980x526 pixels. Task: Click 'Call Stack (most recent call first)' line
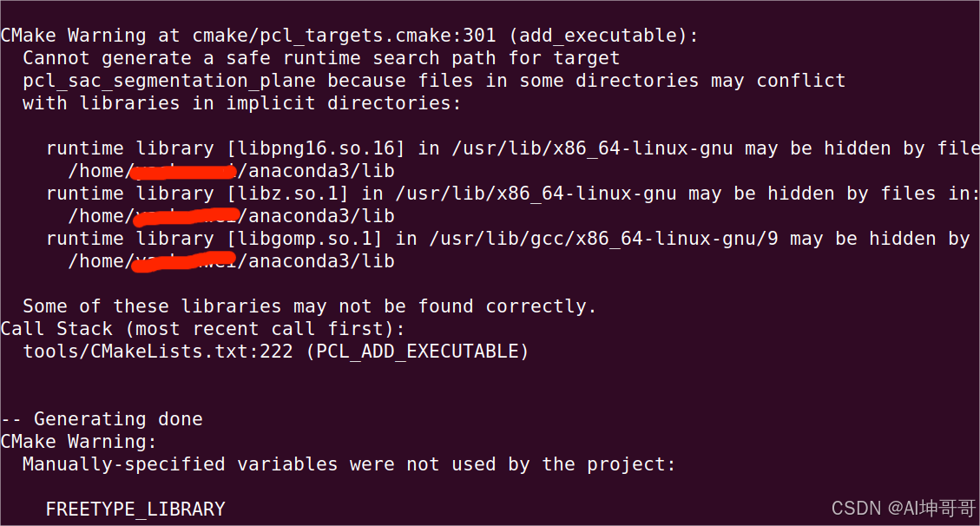(202, 329)
